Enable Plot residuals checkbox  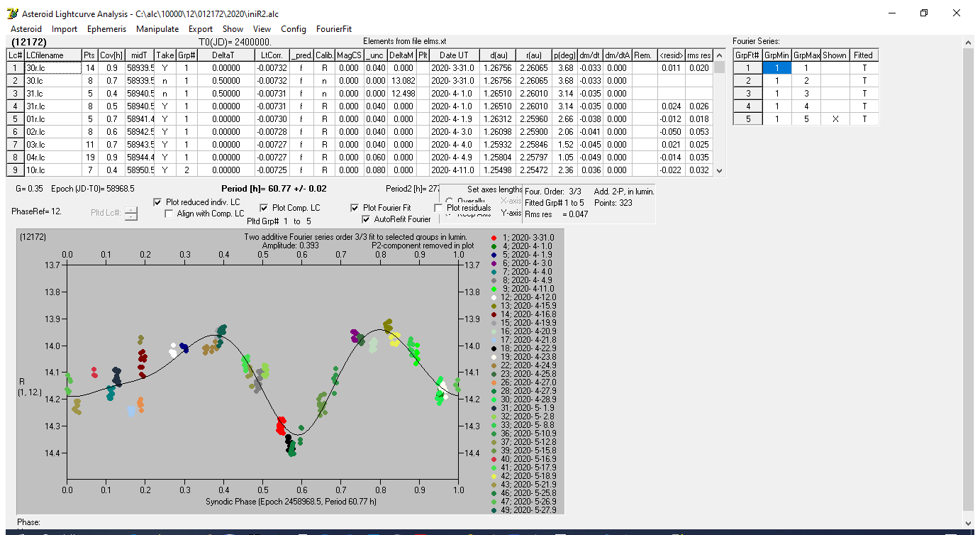pyautogui.click(x=439, y=208)
